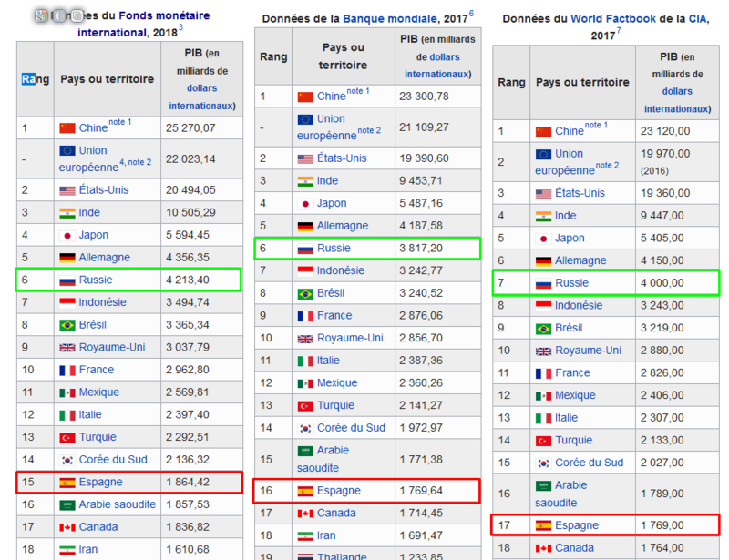Click Brazil flag in World Bank table
729x560 pixels.
[305, 294]
